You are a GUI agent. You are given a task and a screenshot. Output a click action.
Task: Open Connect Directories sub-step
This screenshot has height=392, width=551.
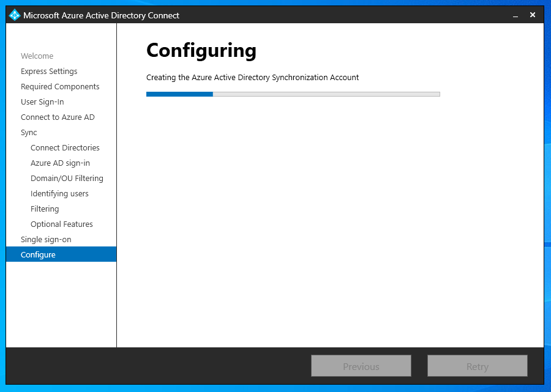65,148
